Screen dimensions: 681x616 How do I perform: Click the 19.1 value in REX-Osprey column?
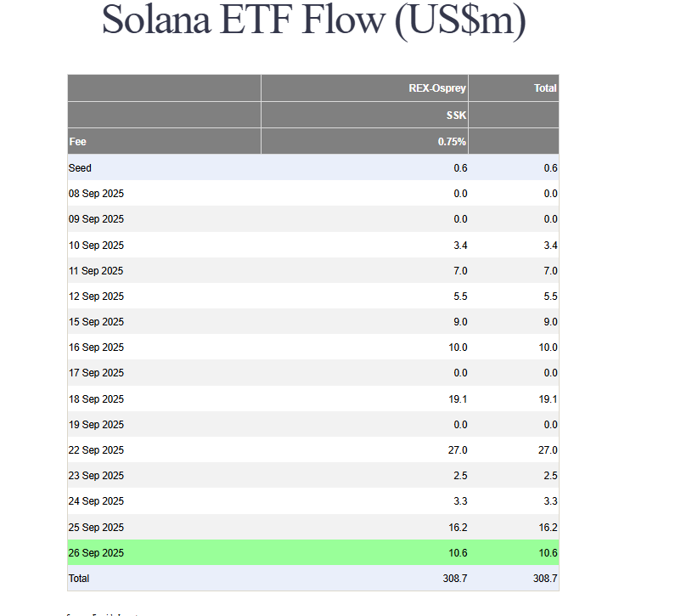point(457,399)
